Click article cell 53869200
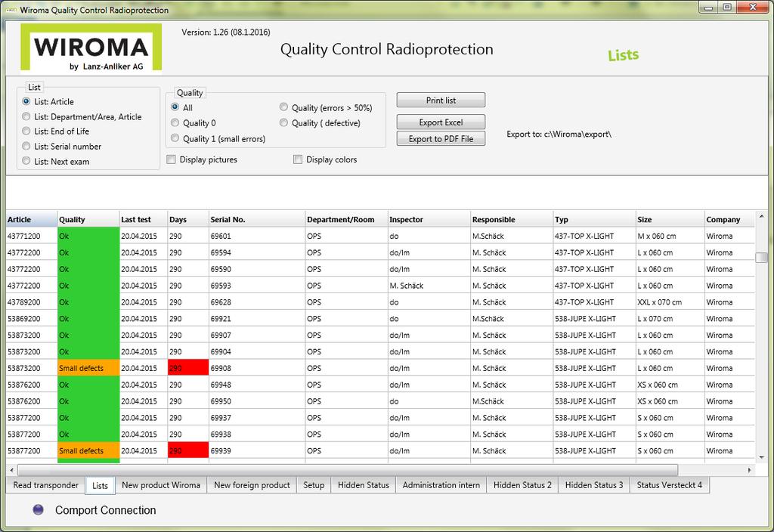 [32, 318]
